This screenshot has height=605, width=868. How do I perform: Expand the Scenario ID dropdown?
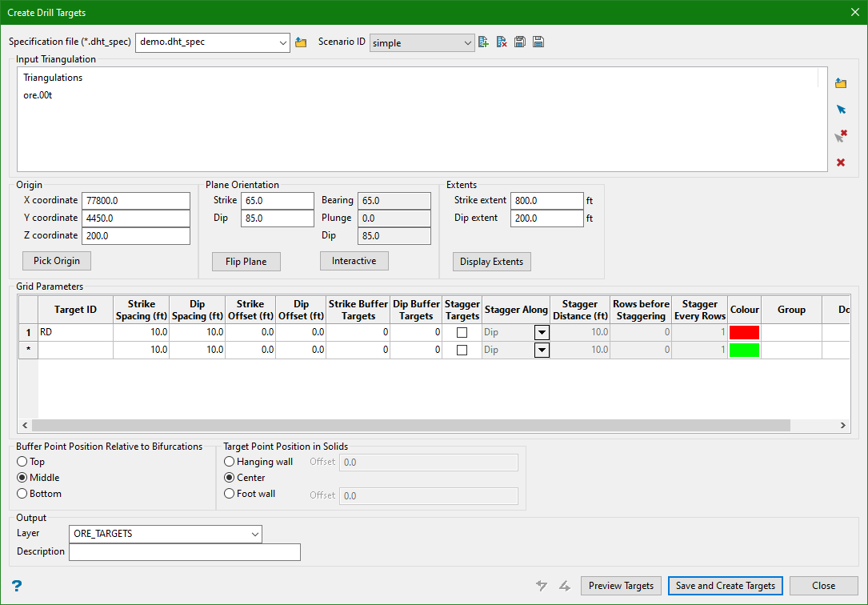point(468,43)
